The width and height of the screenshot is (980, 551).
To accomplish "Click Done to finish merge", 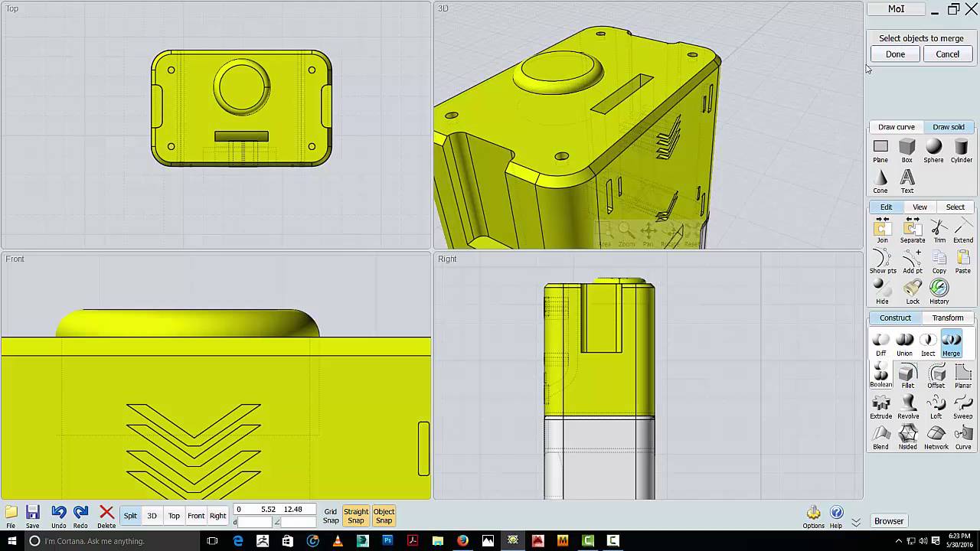I will (895, 54).
